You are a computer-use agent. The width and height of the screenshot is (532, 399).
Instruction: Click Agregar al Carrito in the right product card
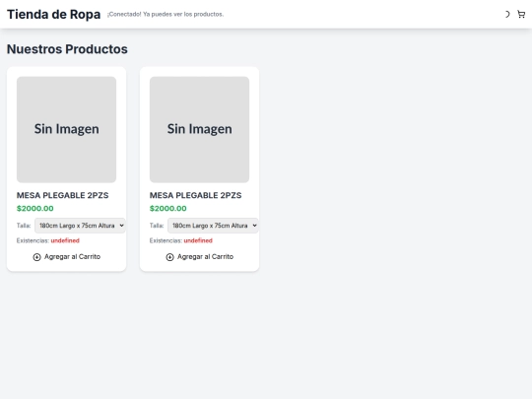(x=199, y=257)
